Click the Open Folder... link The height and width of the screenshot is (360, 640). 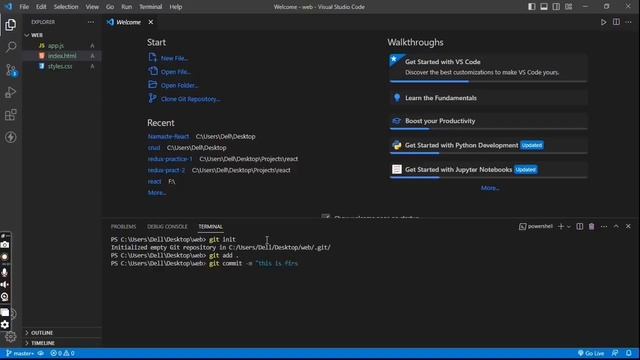tap(179, 85)
